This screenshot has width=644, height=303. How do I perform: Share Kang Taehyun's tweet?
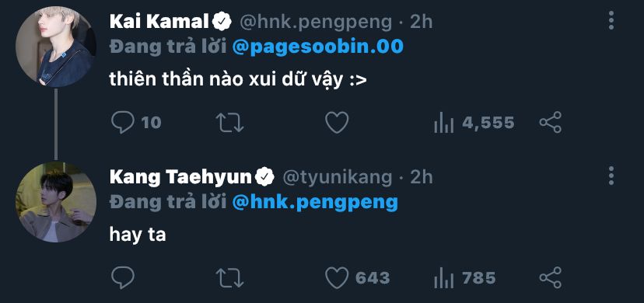coord(551,278)
